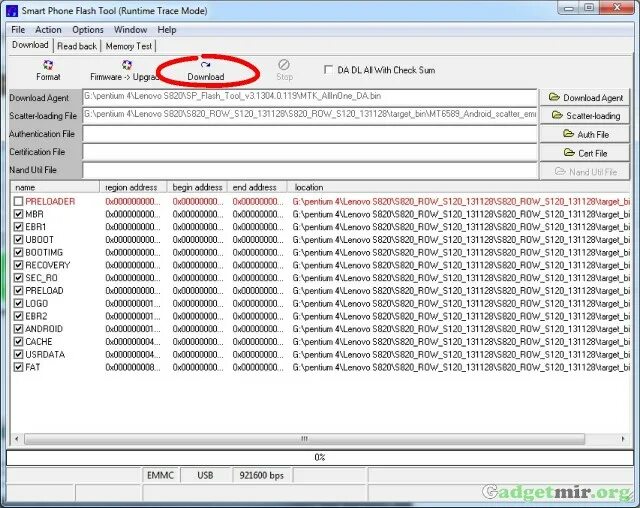The image size is (640, 508).
Task: Start flashing with the Download icon
Action: (x=205, y=65)
